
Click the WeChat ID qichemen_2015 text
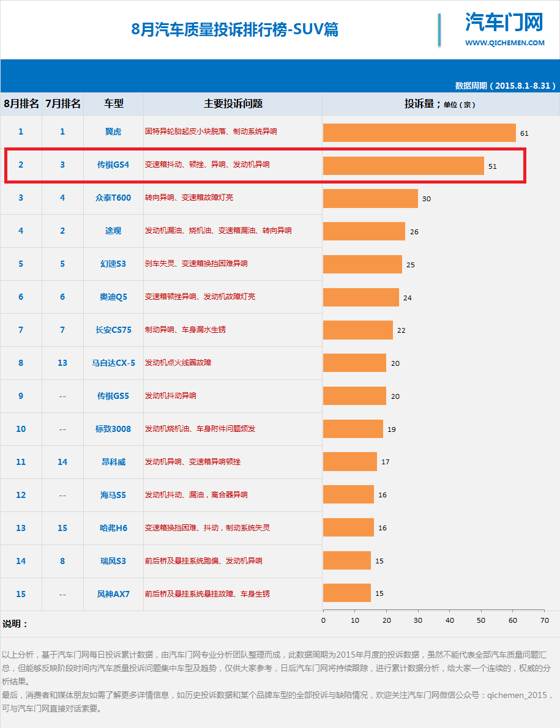[x=517, y=695]
